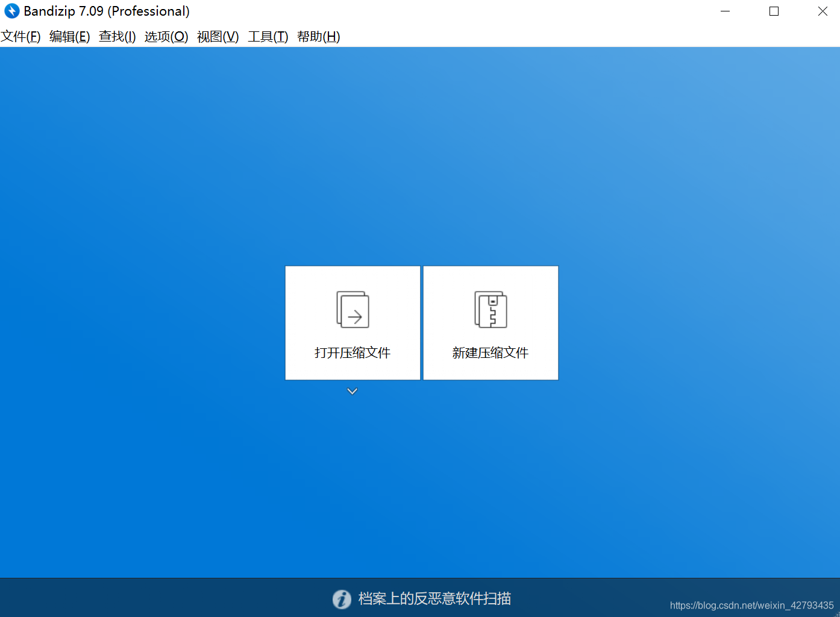This screenshot has height=617, width=840.
Task: Minimize the Bandizip window
Action: [x=726, y=11]
